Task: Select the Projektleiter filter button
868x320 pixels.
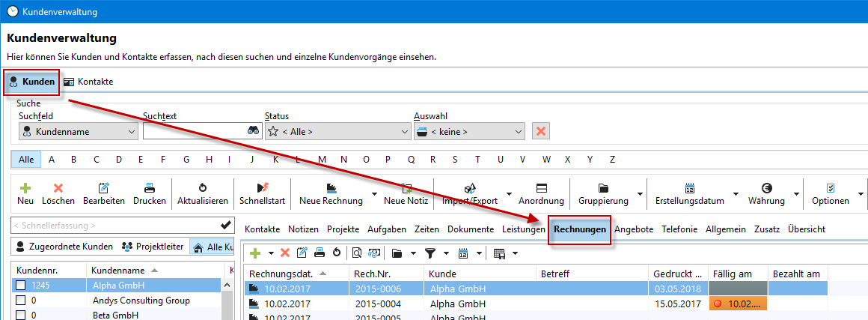Action: pyautogui.click(x=153, y=247)
